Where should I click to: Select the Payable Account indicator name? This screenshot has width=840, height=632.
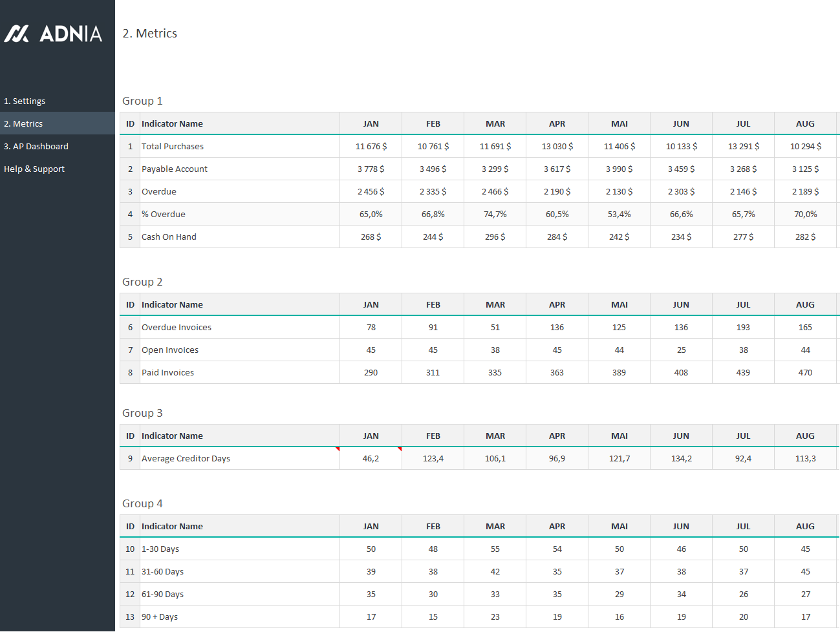coord(175,169)
